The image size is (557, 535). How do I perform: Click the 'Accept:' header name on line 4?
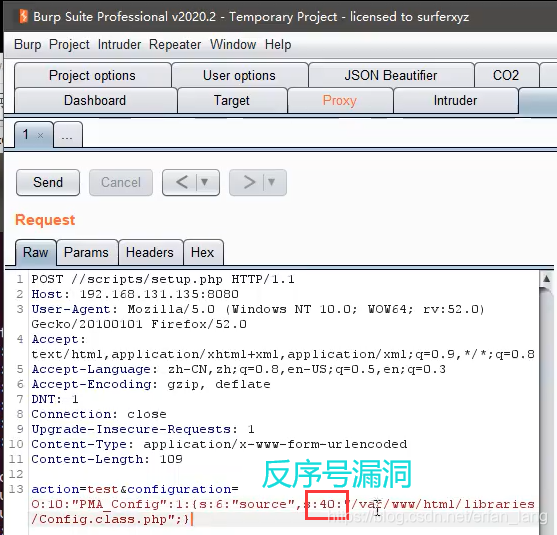(59, 339)
